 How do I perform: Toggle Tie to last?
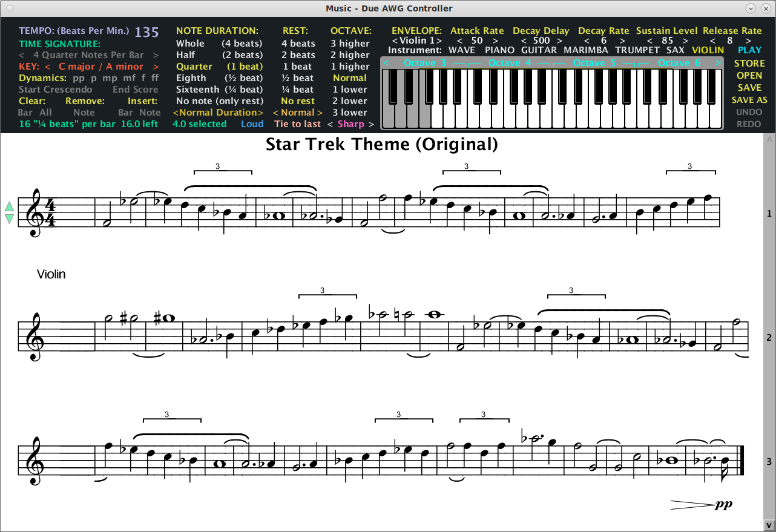297,124
